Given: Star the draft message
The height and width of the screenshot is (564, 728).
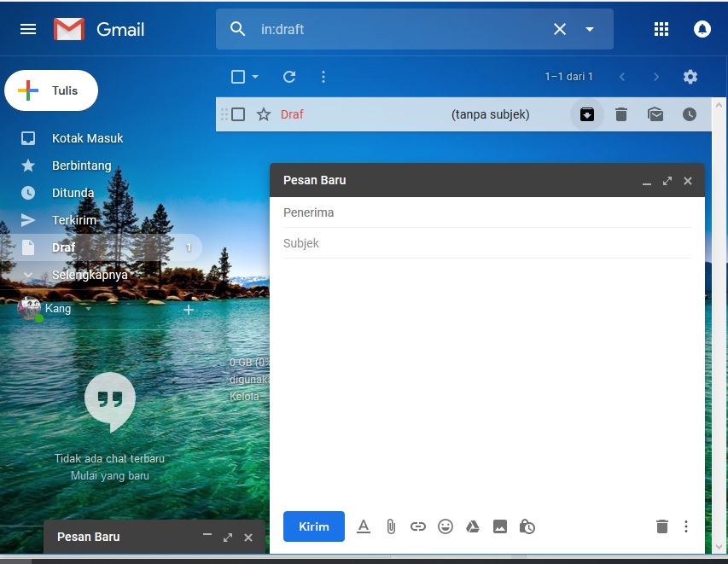Looking at the screenshot, I should 264,114.
